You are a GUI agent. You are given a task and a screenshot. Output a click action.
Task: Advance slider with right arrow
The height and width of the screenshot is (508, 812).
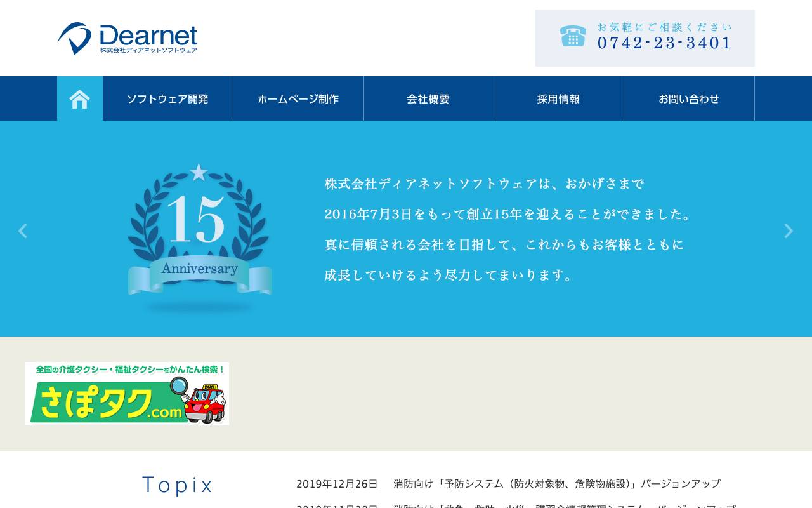pyautogui.click(x=789, y=231)
